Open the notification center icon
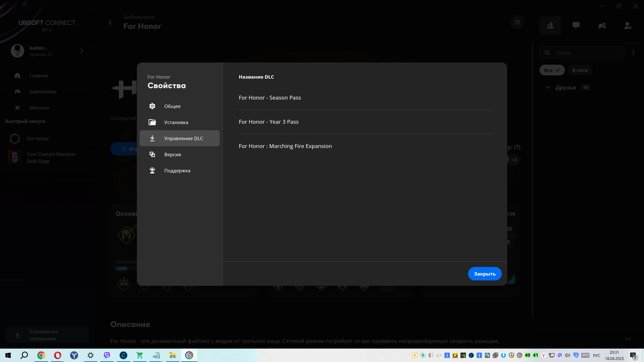This screenshot has height=362, width=644. click(x=633, y=355)
